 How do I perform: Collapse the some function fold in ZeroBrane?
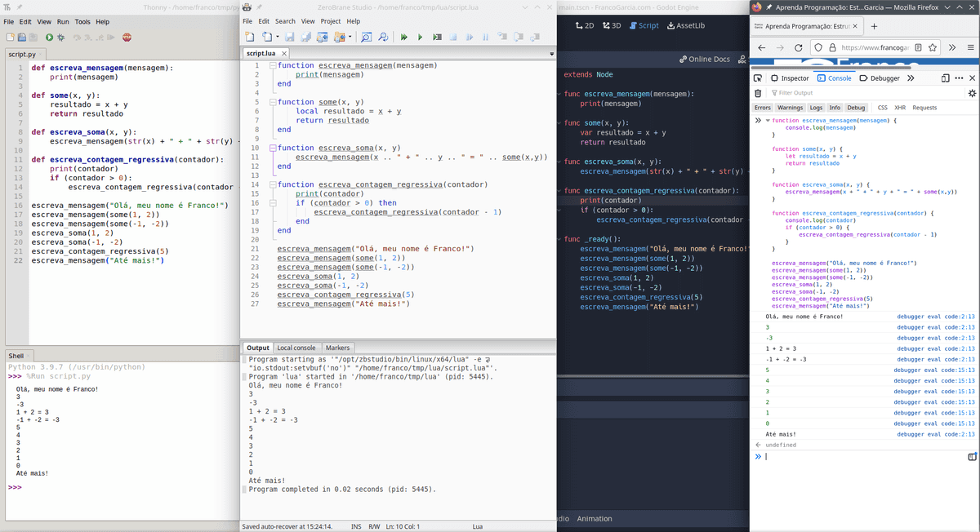[273, 102]
